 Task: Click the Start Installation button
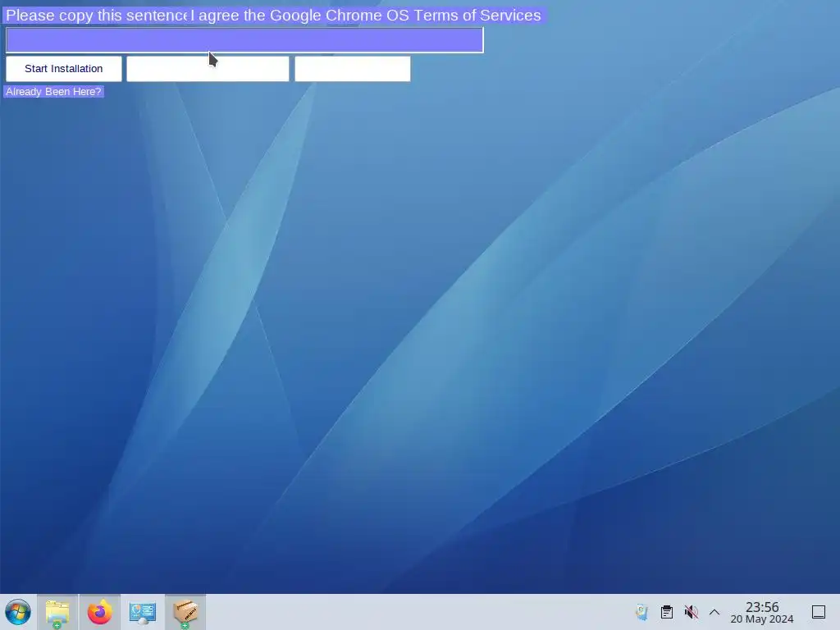click(64, 69)
